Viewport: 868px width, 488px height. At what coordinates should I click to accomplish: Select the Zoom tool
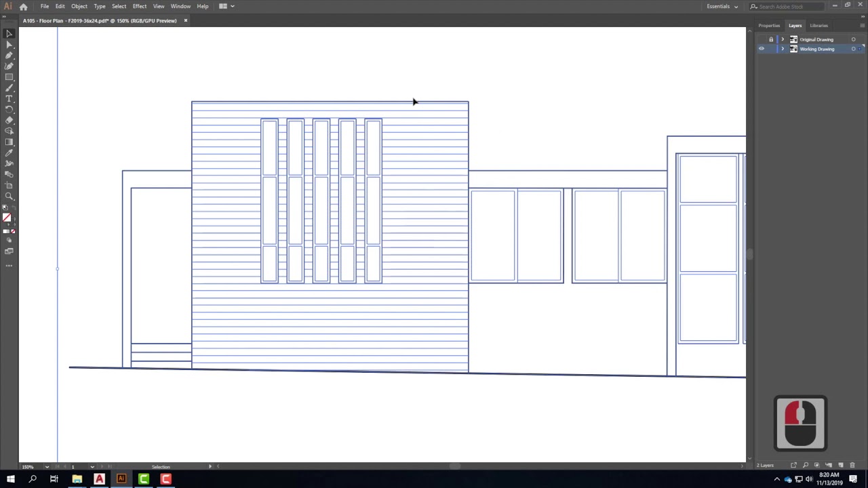(9, 196)
